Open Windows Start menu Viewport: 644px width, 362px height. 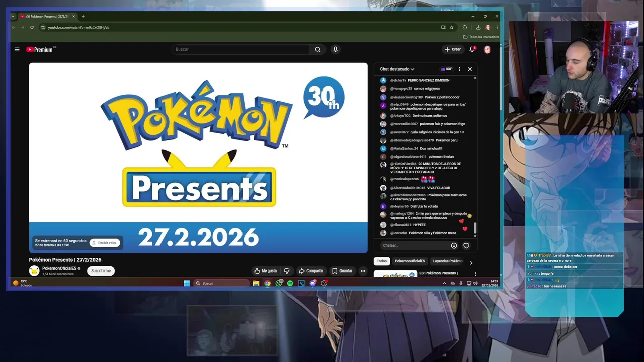[x=187, y=283]
